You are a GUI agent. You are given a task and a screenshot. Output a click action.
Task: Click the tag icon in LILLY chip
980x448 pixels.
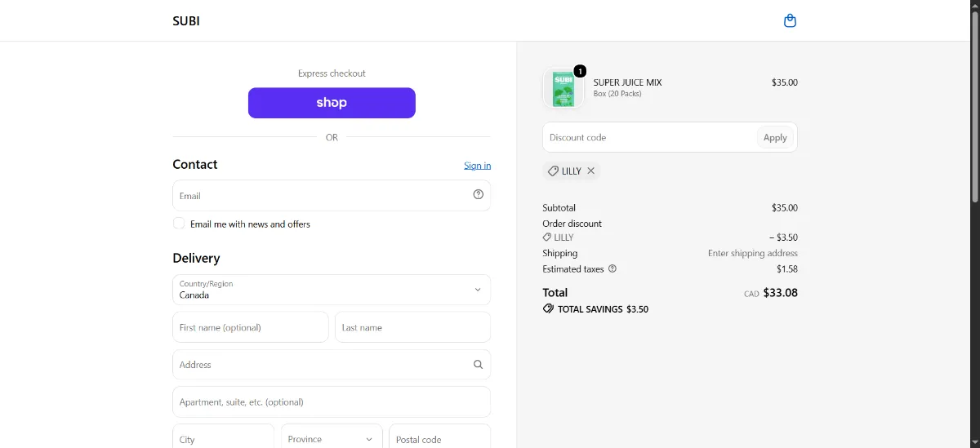[x=553, y=171]
